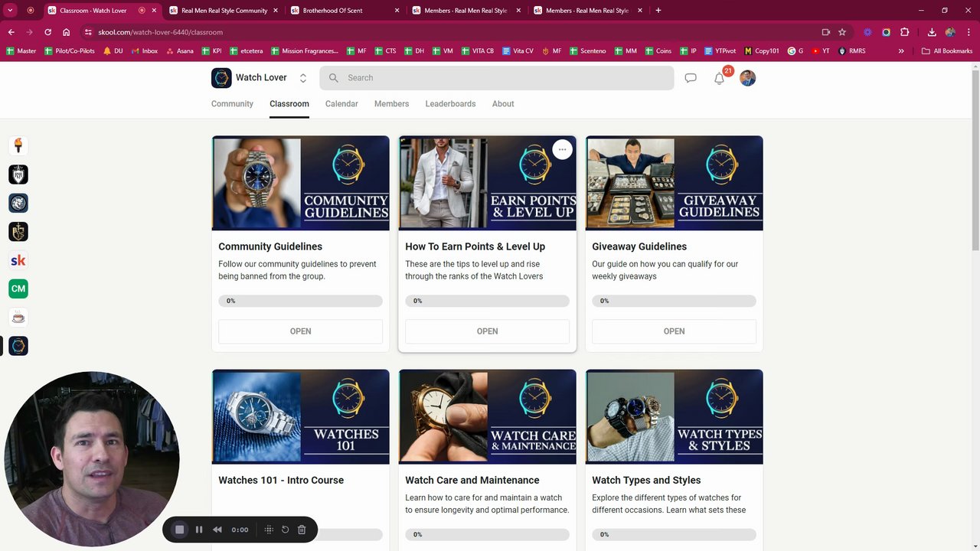Click the Skool search field

[x=497, y=78]
